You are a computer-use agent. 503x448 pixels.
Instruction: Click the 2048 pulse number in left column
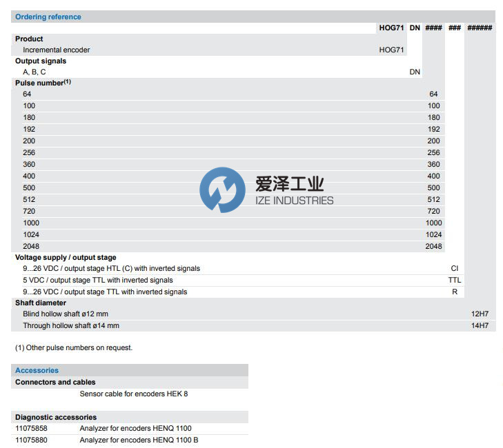(x=31, y=246)
